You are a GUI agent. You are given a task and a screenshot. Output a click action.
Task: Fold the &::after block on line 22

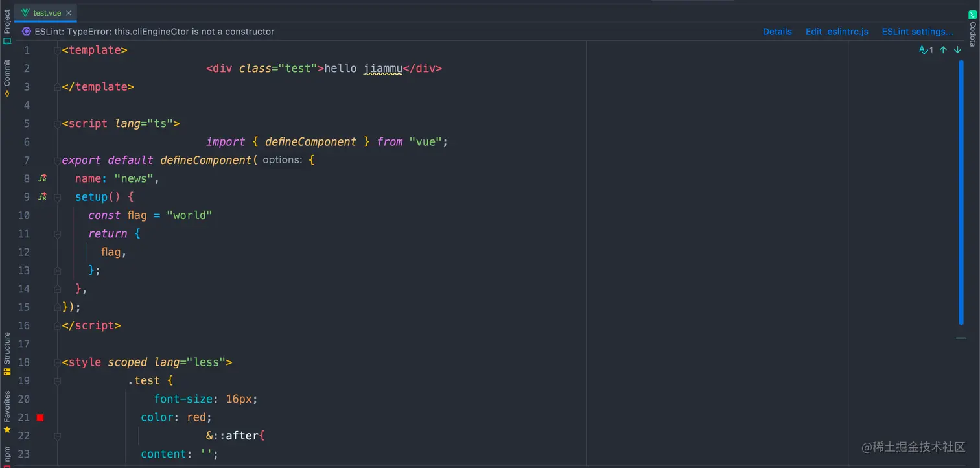57,436
